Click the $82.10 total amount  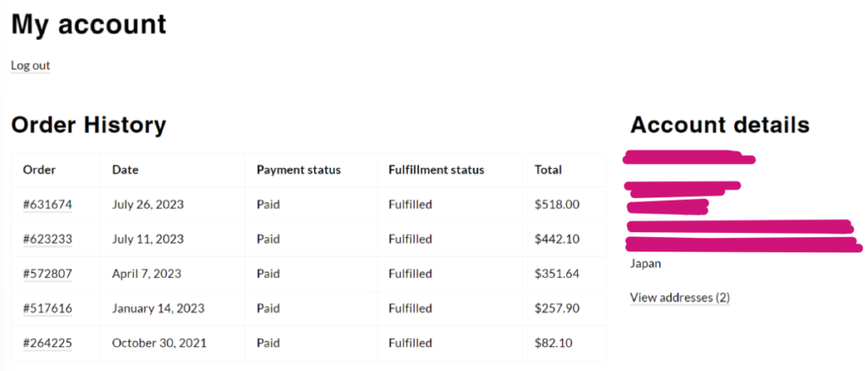(x=554, y=343)
